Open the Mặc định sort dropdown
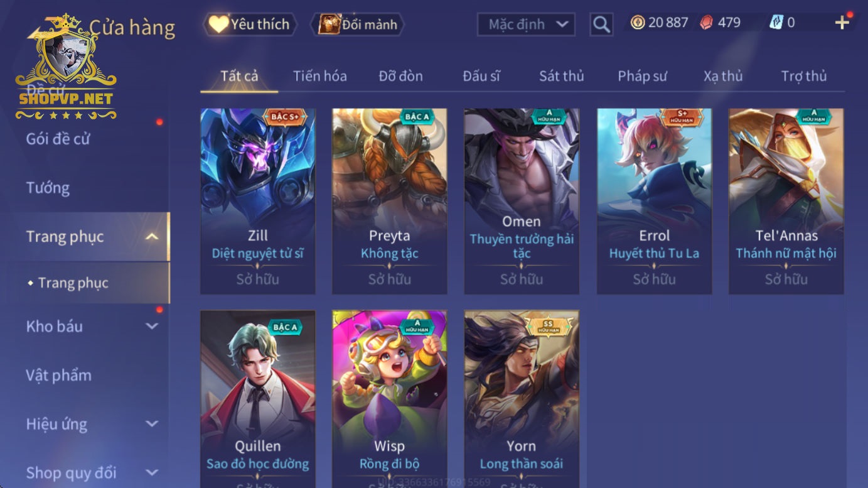Screen dimensions: 868x488 coord(526,24)
